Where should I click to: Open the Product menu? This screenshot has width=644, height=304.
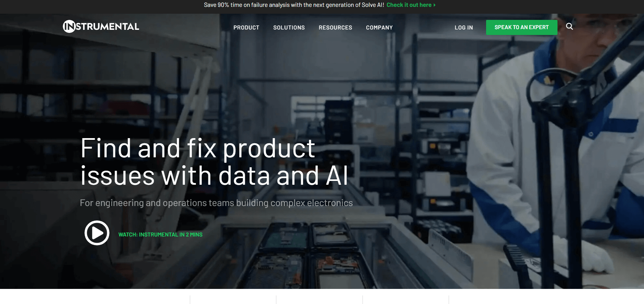[x=246, y=27]
